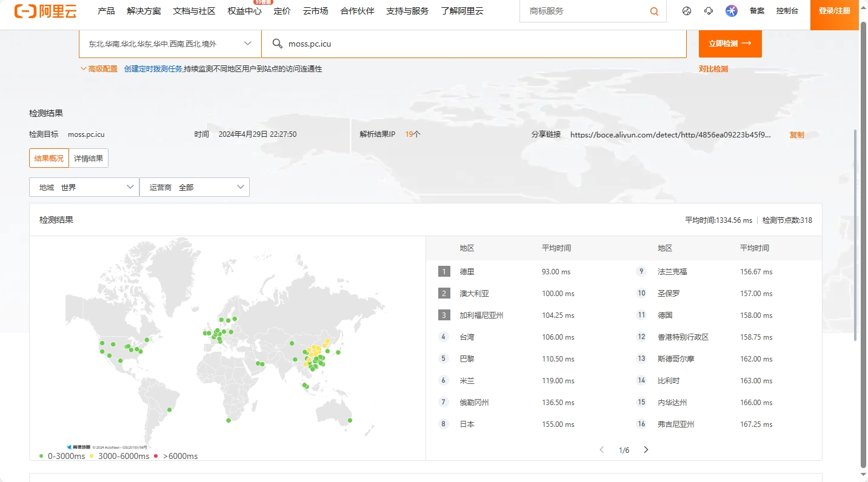868x482 pixels.
Task: Toggle the 0-3000ms green legend item
Action: coord(62,456)
